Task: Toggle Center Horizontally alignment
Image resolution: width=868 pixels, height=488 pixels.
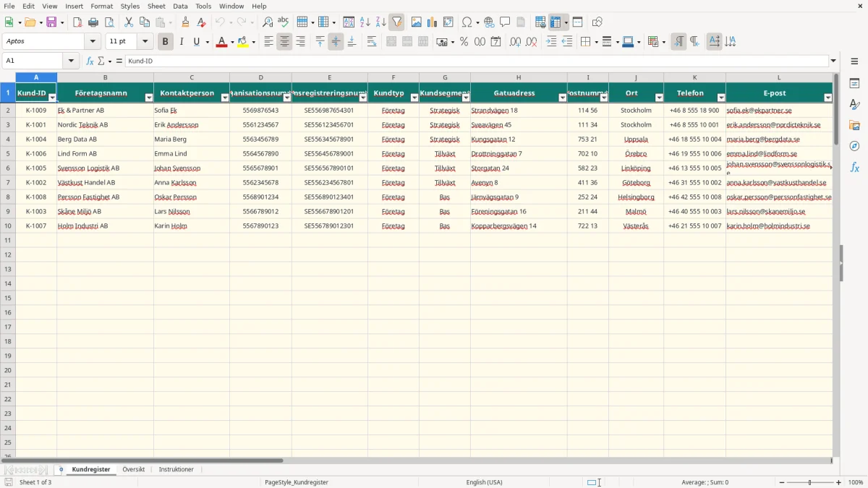Action: click(x=284, y=42)
